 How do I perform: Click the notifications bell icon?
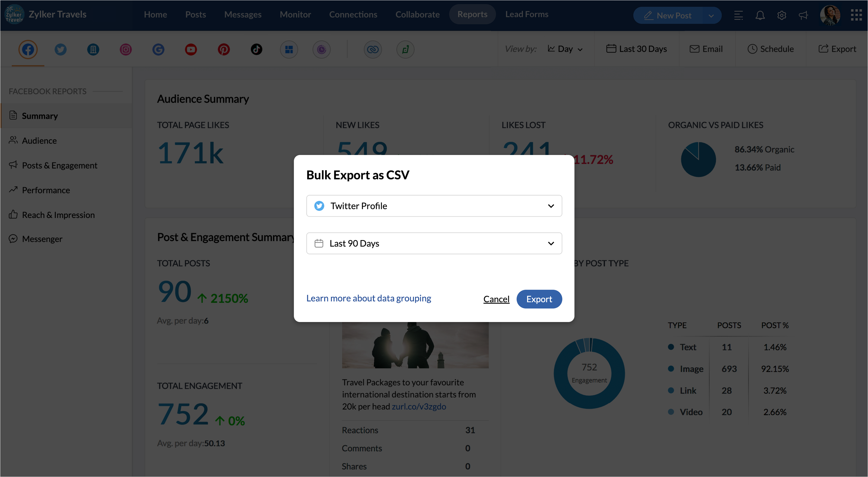(x=760, y=15)
